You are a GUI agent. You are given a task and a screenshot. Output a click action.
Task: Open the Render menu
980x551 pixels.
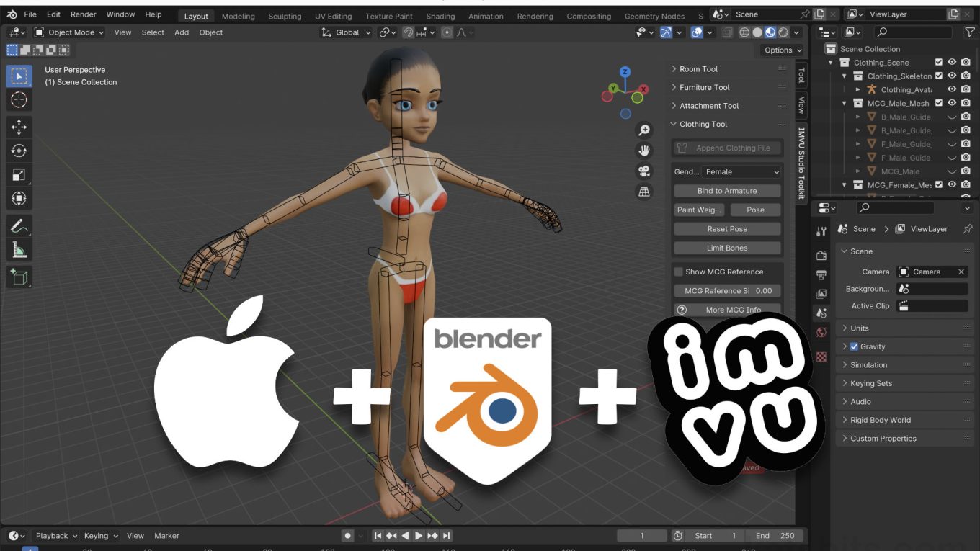tap(84, 14)
